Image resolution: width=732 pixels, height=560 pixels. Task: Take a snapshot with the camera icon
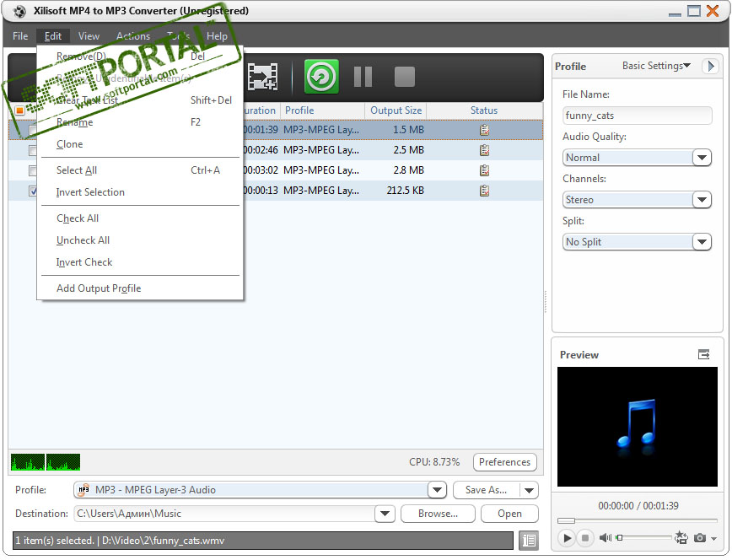[699, 538]
